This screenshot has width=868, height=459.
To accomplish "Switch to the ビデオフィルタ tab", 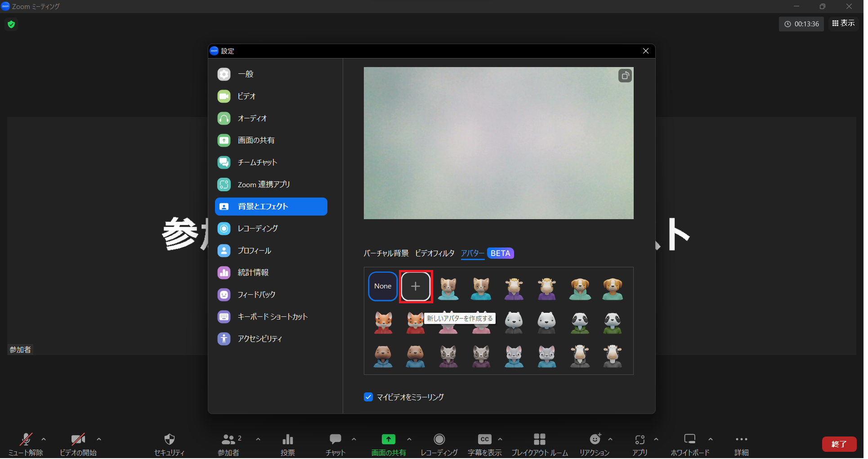I will point(434,253).
